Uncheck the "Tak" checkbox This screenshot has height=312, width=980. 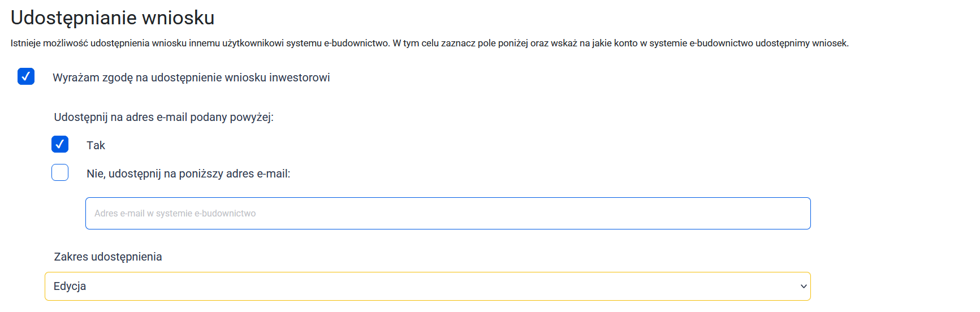pos(60,144)
